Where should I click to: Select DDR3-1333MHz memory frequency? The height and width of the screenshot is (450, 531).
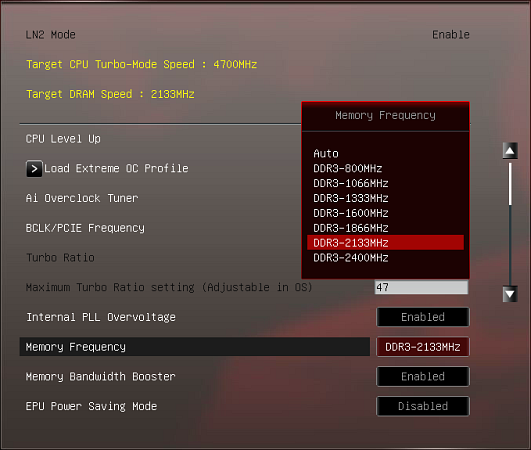(351, 198)
